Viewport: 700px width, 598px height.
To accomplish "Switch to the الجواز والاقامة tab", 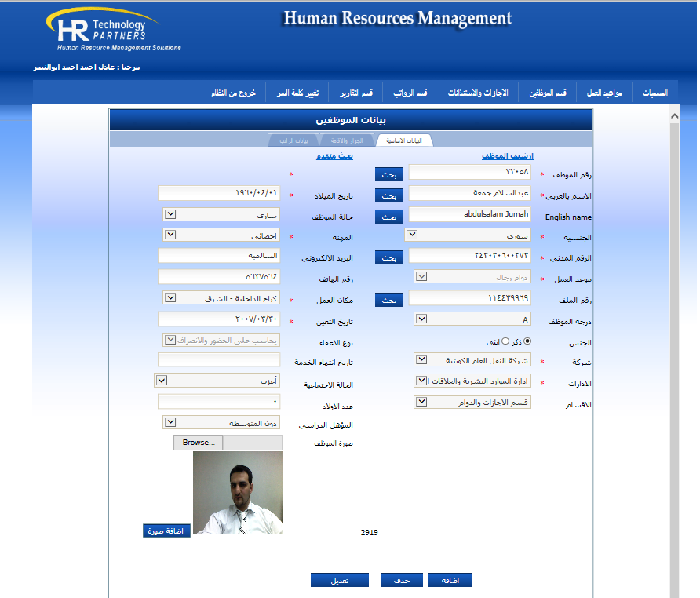I will coord(347,140).
